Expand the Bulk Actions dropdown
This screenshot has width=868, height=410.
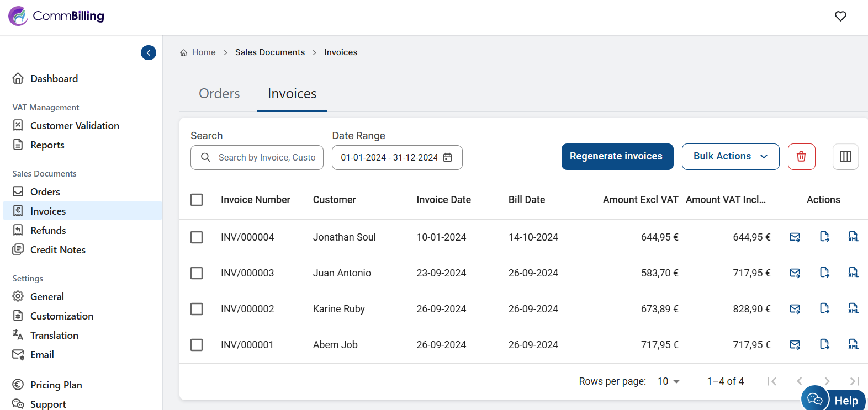[x=730, y=157]
